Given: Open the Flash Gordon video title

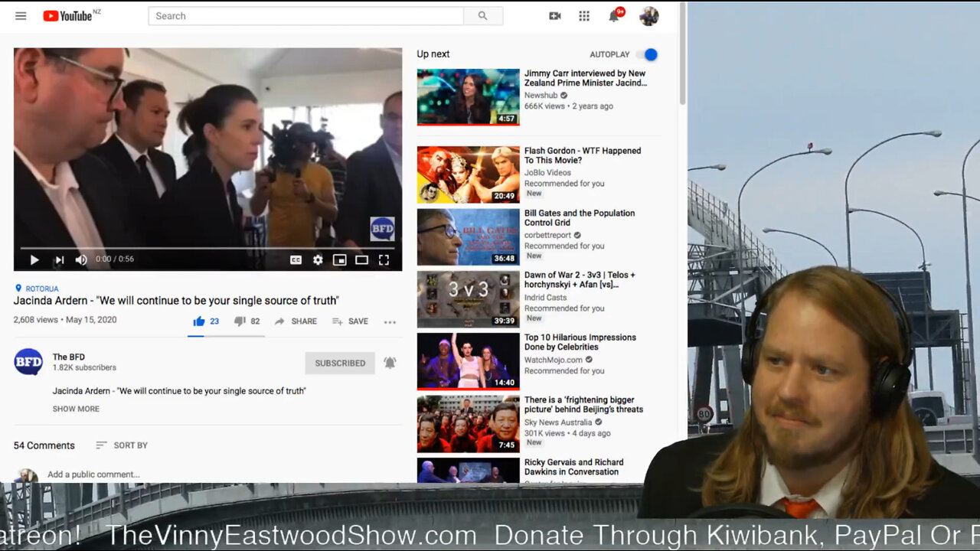Looking at the screenshot, I should tap(583, 155).
